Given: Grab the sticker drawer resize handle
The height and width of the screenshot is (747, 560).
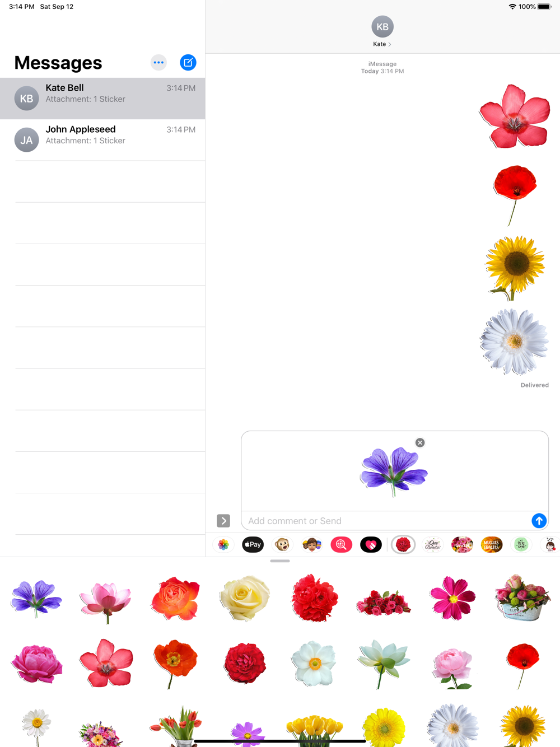Looking at the screenshot, I should [280, 561].
